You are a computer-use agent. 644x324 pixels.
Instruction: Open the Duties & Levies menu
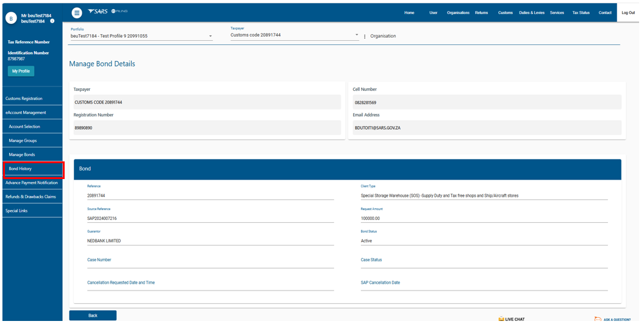pos(531,13)
